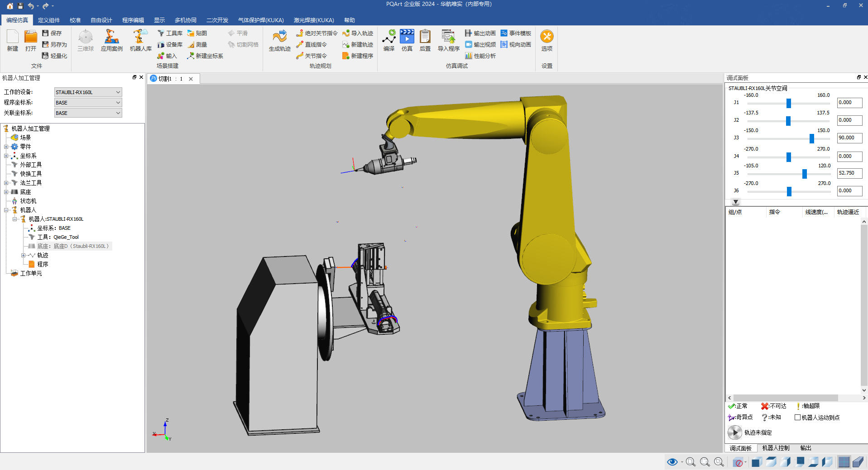This screenshot has width=868, height=470.
Task: Click the J3 joint slider handle
Action: pyautogui.click(x=811, y=138)
